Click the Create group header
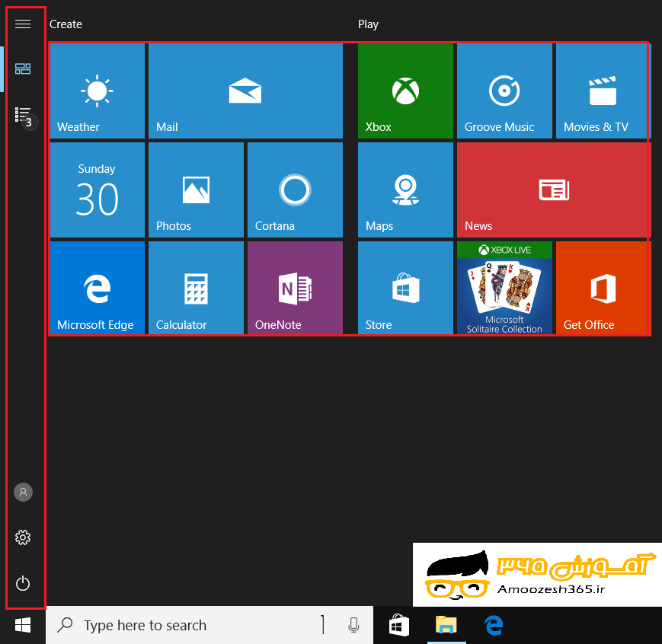The image size is (662, 644). tap(66, 24)
